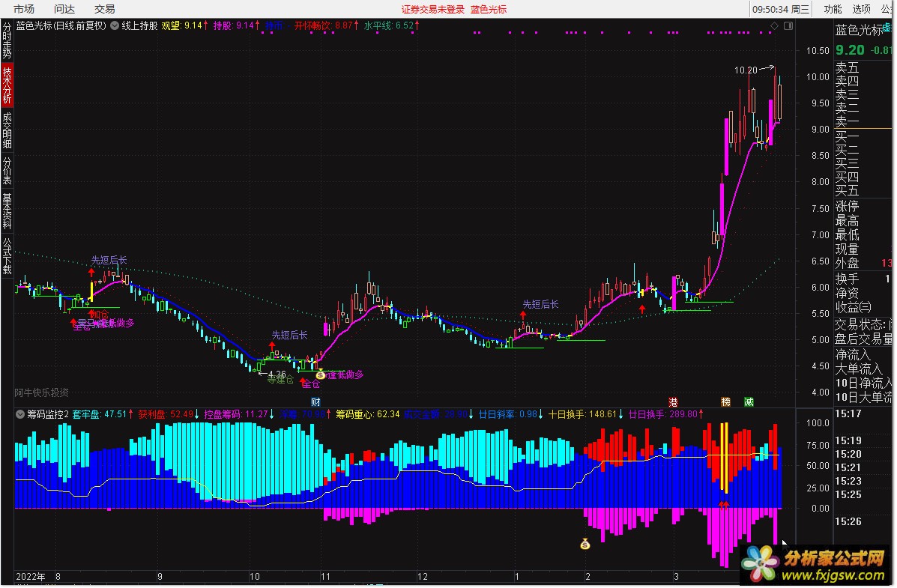
Task: Click the 10.20 high price label
Action: [x=746, y=70]
